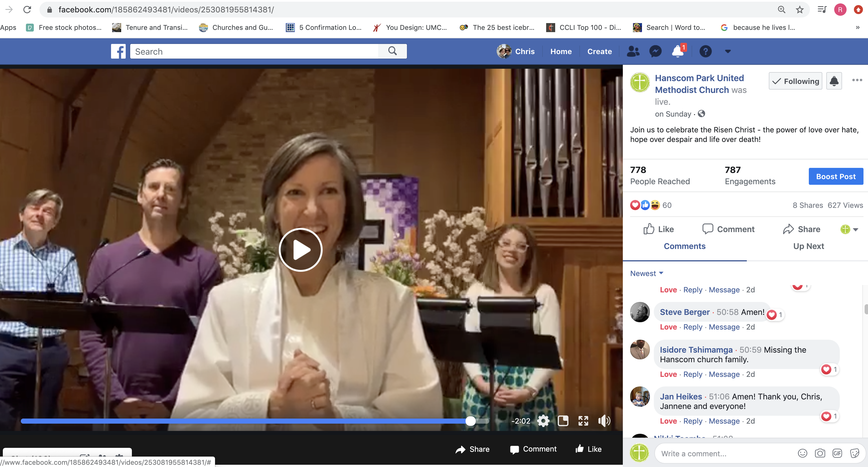The height and width of the screenshot is (467, 868).
Task: Message Jan Heikes from comment
Action: pyautogui.click(x=724, y=421)
